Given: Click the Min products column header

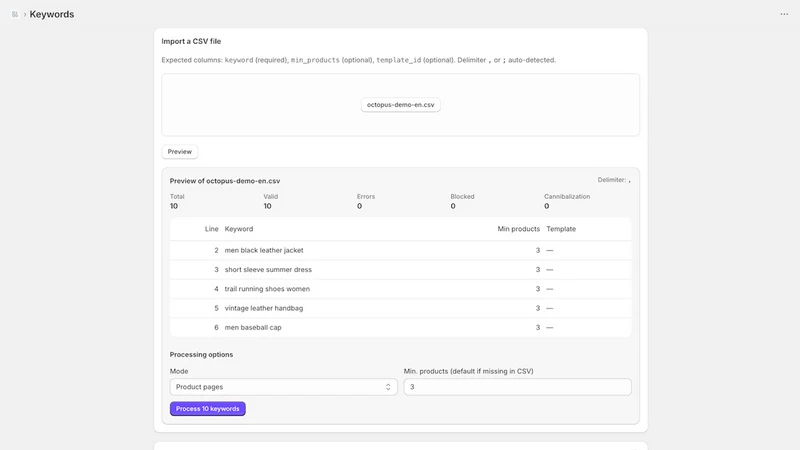Looking at the screenshot, I should [x=518, y=229].
